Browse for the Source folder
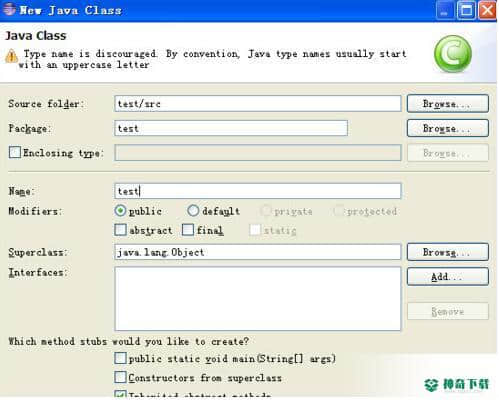 pos(448,103)
